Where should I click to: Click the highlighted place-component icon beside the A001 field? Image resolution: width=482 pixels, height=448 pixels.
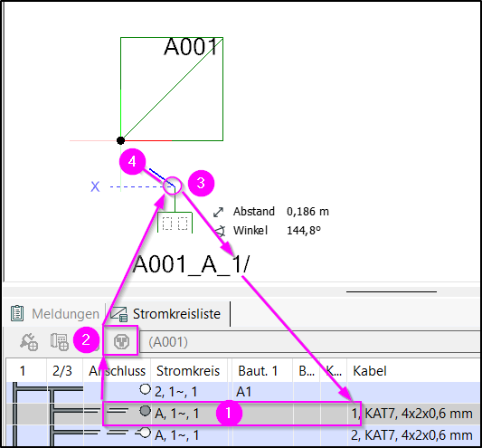point(121,341)
